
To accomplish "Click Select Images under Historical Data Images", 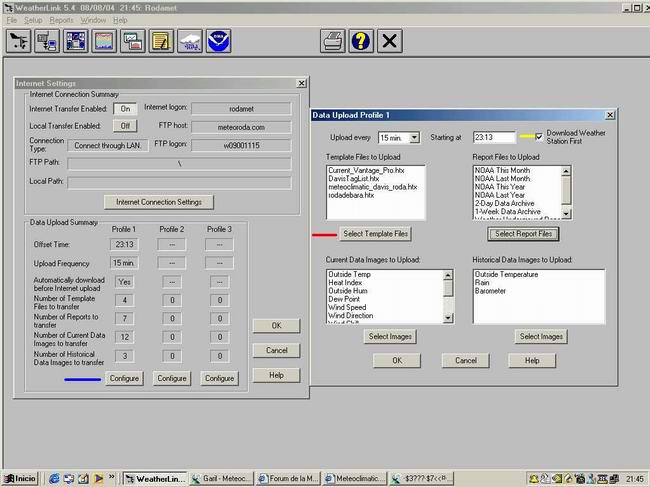I will 541,336.
